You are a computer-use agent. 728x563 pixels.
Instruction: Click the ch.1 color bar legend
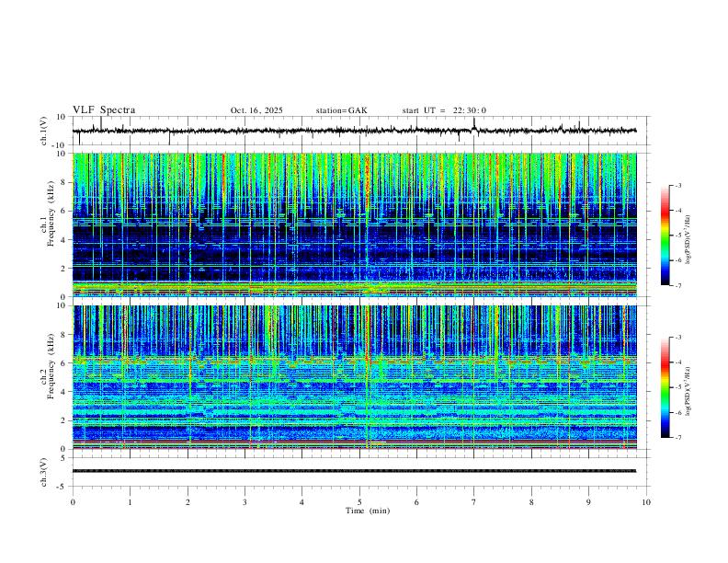665,236
